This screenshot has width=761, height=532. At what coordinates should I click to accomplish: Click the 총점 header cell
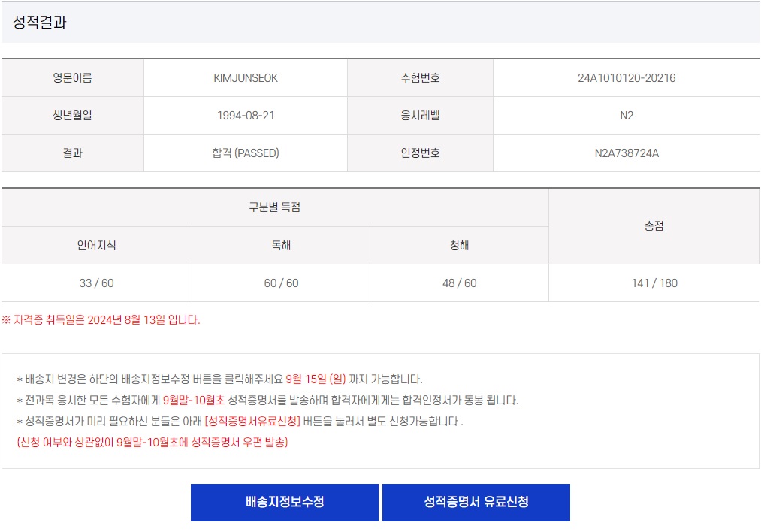(x=654, y=226)
